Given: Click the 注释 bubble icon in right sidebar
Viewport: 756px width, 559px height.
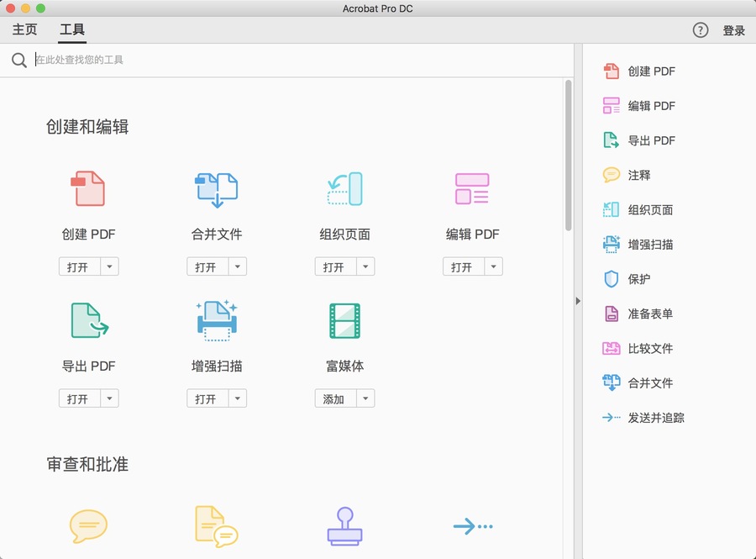Looking at the screenshot, I should coord(612,175).
